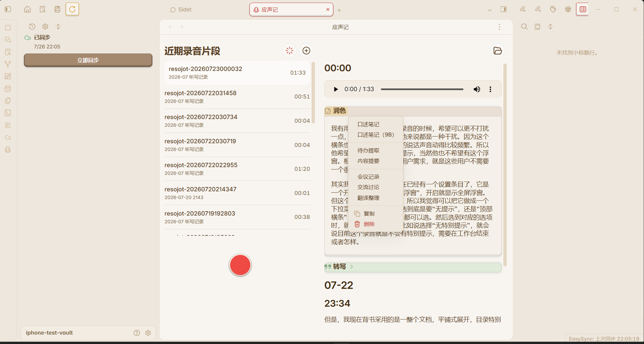Viewport: 644px width, 344px height.
Task: Click the 已同步 status label
Action: tap(42, 37)
